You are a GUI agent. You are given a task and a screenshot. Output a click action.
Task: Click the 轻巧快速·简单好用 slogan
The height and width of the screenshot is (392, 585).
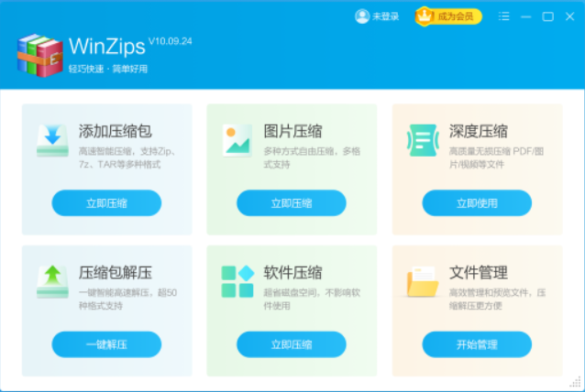108,69
